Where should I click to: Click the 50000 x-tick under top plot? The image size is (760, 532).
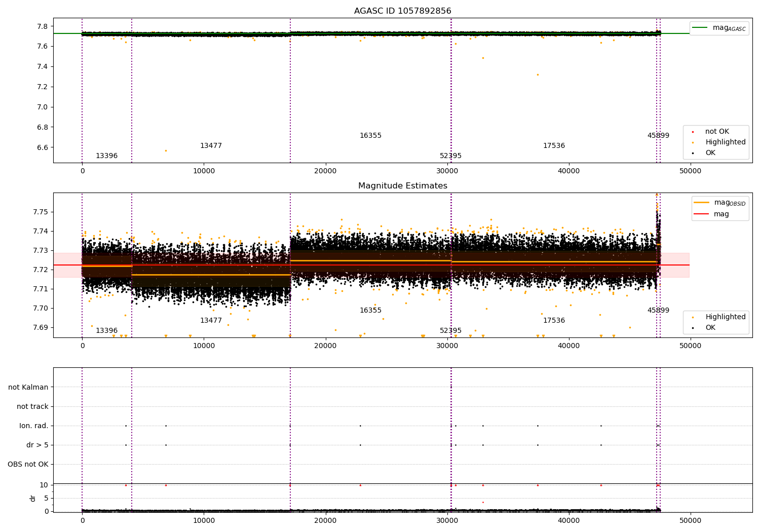[690, 171]
